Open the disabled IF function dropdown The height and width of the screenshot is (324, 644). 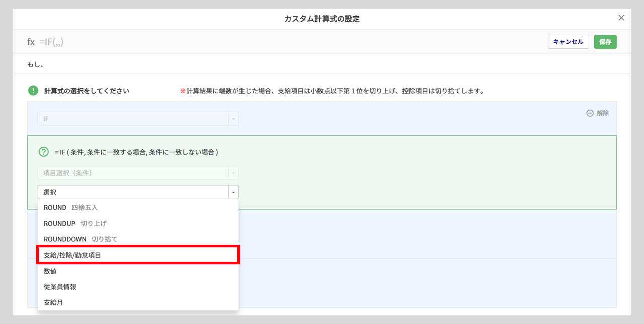pyautogui.click(x=138, y=119)
